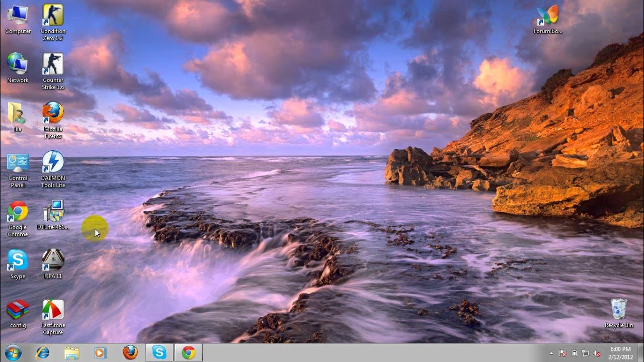Open Windows Explorer from the taskbar
The width and height of the screenshot is (644, 362).
[x=72, y=353]
